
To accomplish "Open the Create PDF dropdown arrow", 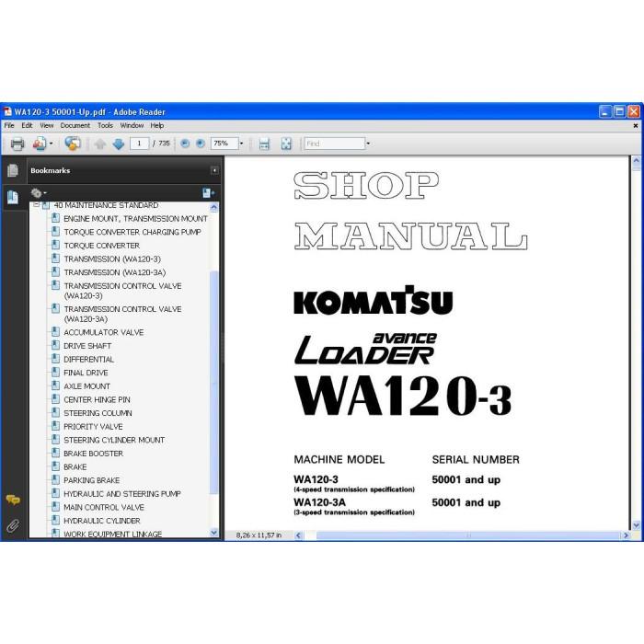I will [x=51, y=144].
